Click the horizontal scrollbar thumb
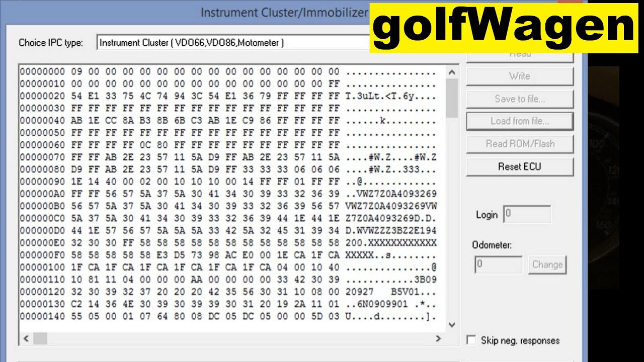 pos(40,339)
